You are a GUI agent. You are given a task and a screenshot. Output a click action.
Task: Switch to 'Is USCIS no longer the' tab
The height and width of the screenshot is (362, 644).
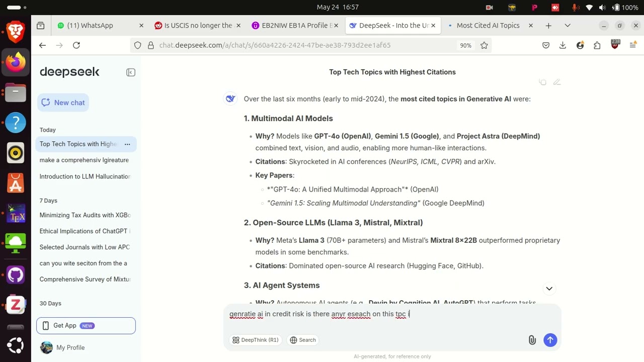coord(198,26)
